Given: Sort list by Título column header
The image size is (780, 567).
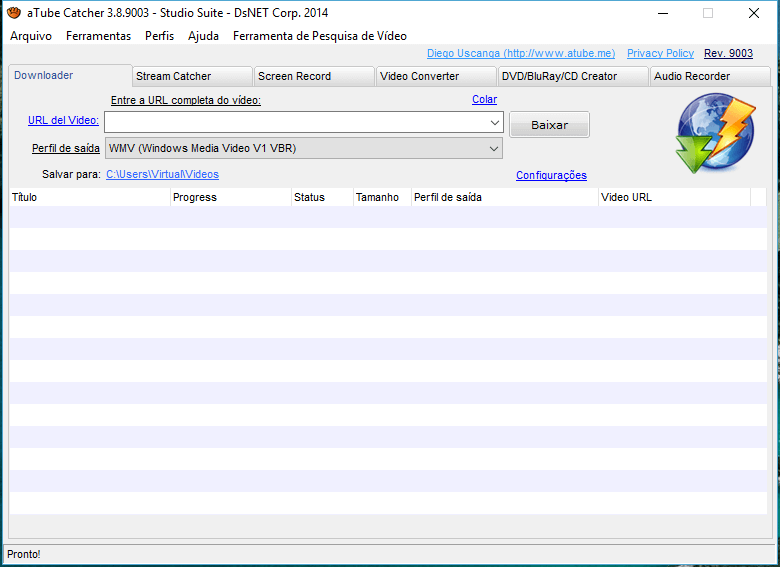Looking at the screenshot, I should click(90, 197).
